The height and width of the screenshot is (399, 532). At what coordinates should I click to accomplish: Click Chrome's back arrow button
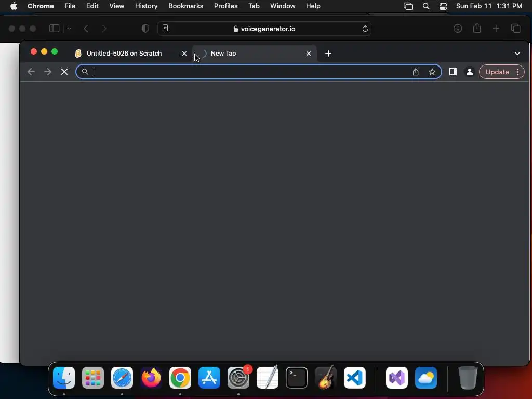(31, 72)
